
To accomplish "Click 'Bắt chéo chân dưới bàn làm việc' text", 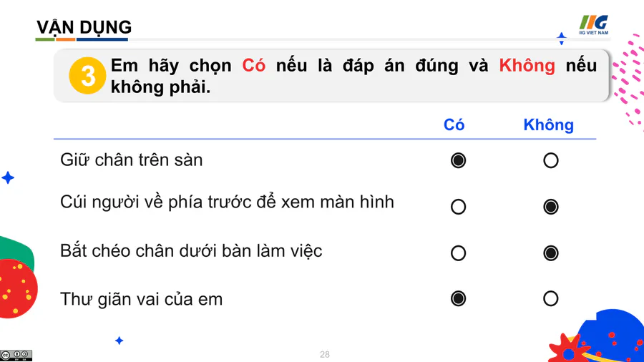I will [191, 251].
